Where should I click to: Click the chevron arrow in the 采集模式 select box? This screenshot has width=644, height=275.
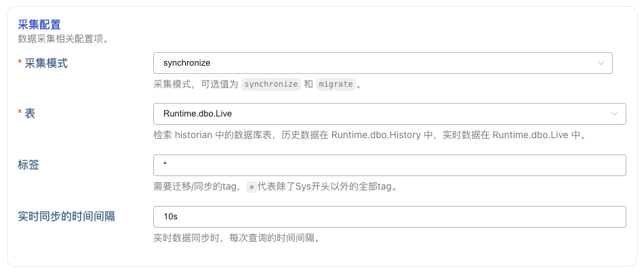coord(601,63)
